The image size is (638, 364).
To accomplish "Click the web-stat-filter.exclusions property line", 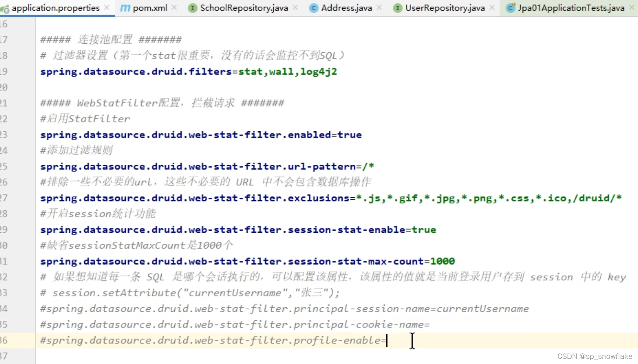I will 331,198.
